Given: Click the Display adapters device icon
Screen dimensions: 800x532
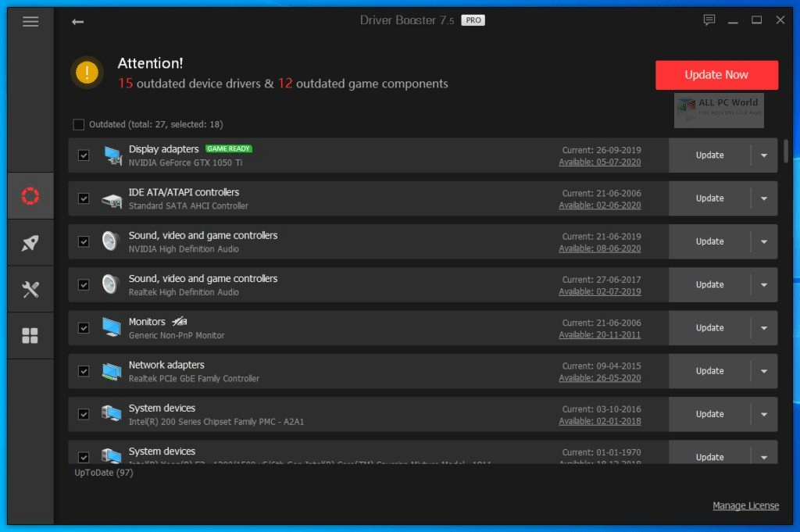Looking at the screenshot, I should tap(111, 155).
